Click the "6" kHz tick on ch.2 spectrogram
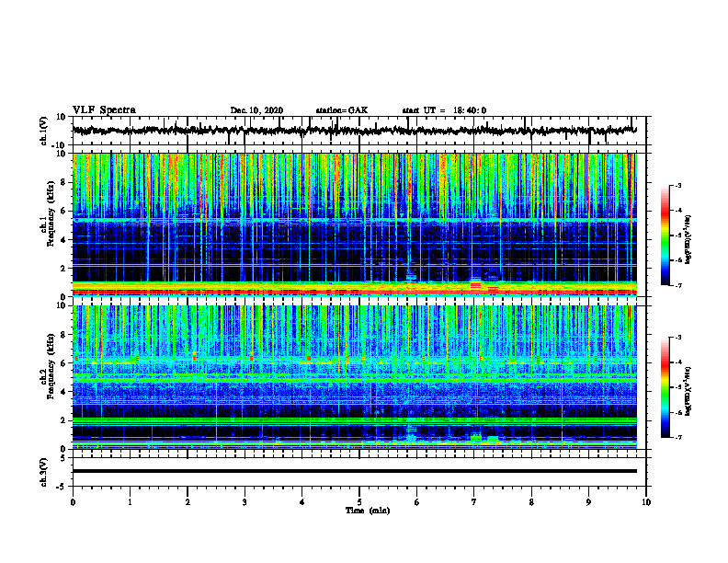Screen dimensions: 728x563 click(x=63, y=363)
